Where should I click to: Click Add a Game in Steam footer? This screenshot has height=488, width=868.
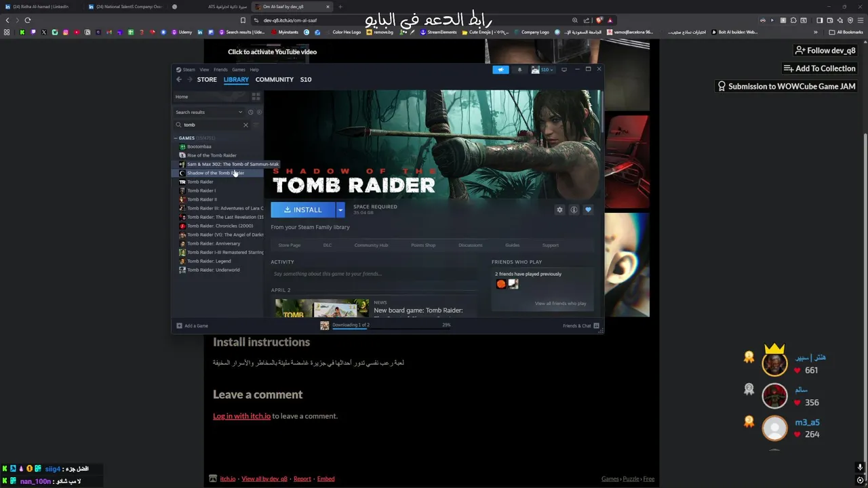click(193, 326)
